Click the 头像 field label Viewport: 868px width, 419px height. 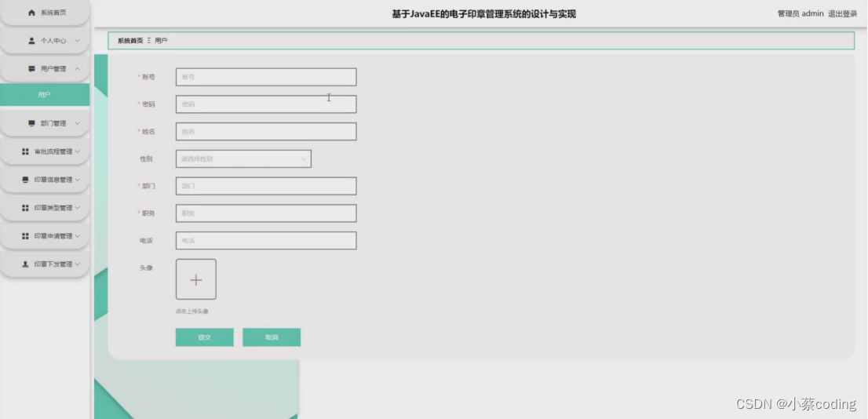(146, 268)
